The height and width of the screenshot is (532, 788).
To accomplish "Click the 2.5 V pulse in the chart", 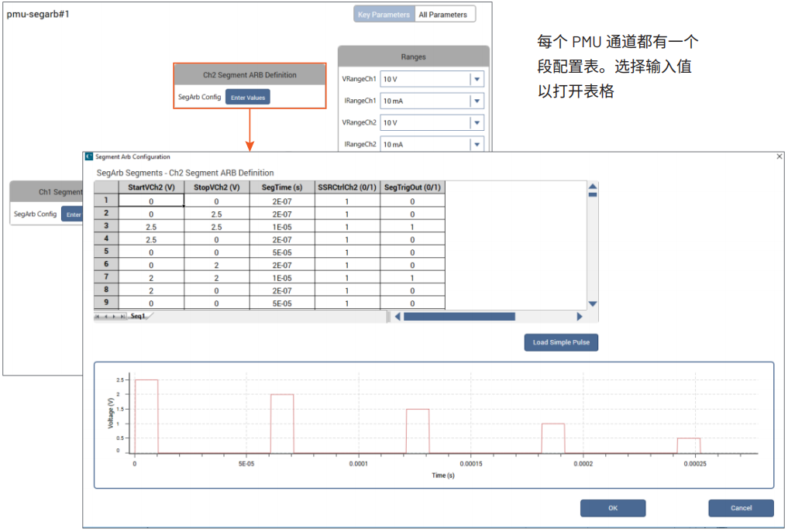I will (146, 416).
